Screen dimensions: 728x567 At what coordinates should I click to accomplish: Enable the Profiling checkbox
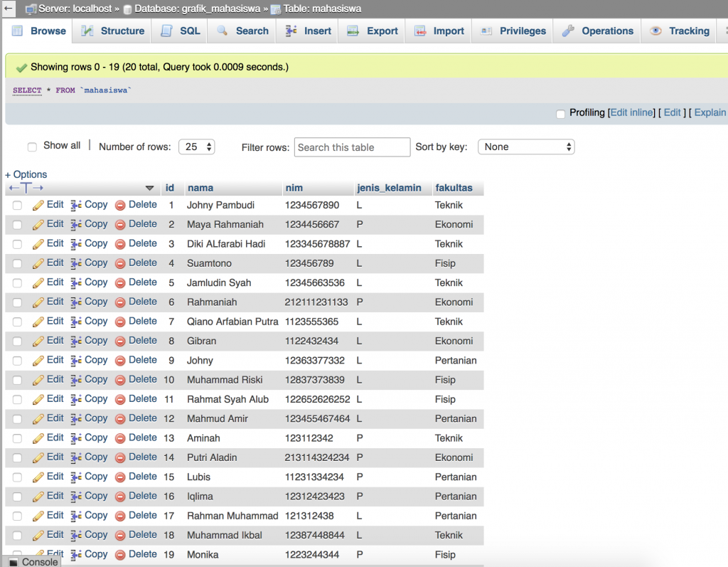coord(560,112)
